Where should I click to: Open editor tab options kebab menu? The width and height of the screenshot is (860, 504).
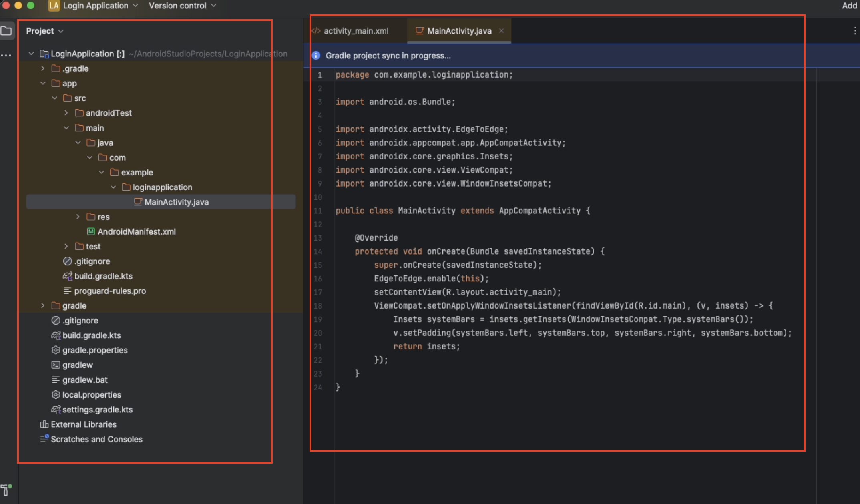click(x=855, y=31)
